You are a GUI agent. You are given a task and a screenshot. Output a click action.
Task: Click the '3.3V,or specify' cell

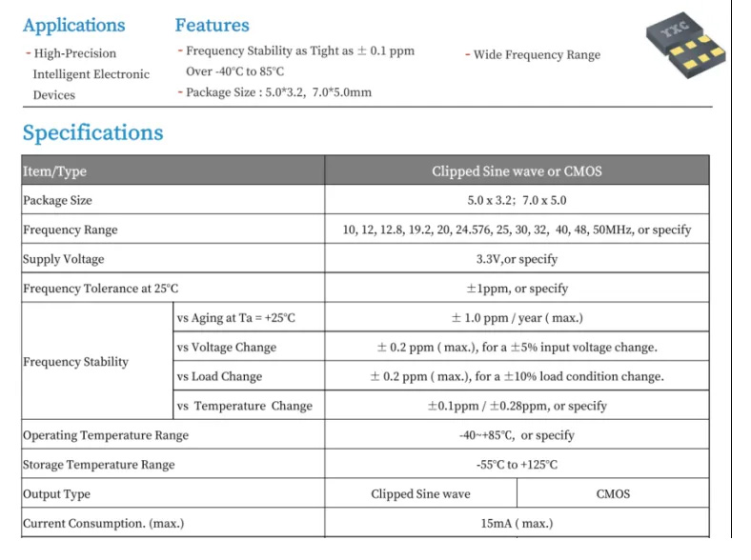pyautogui.click(x=517, y=258)
